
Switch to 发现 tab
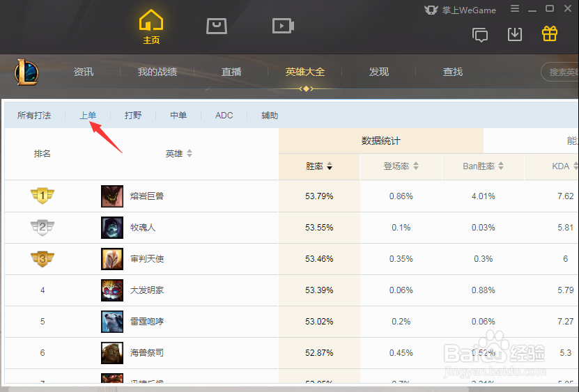click(x=379, y=72)
